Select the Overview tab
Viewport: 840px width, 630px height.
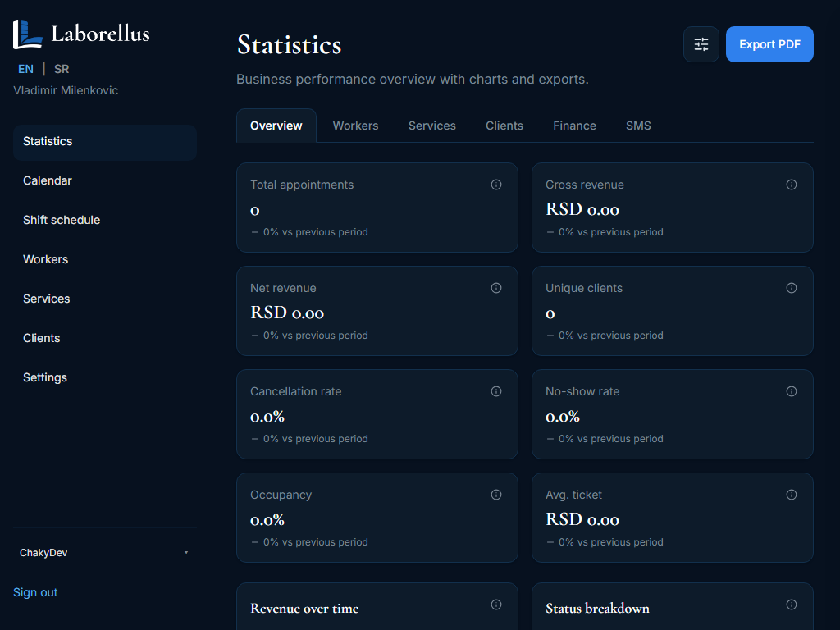click(276, 126)
